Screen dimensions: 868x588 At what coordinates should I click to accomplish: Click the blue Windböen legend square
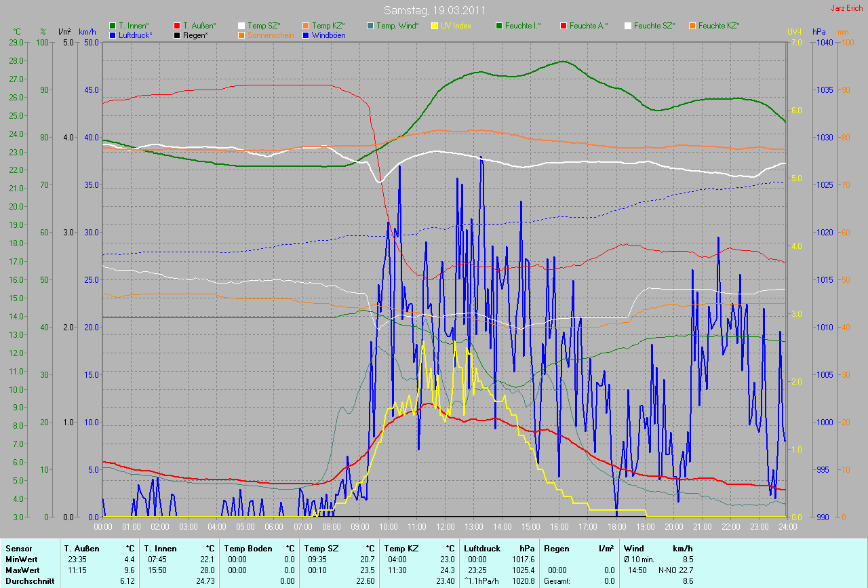click(x=306, y=35)
